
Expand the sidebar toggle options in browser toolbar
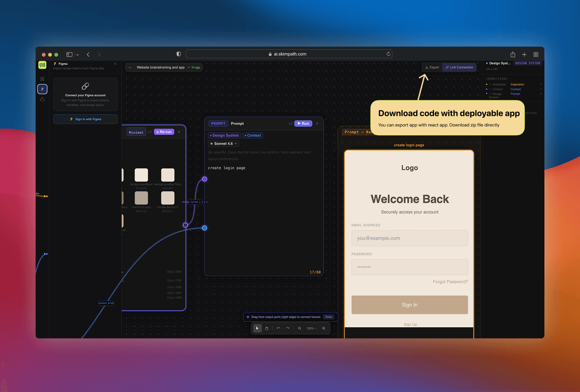pos(78,54)
